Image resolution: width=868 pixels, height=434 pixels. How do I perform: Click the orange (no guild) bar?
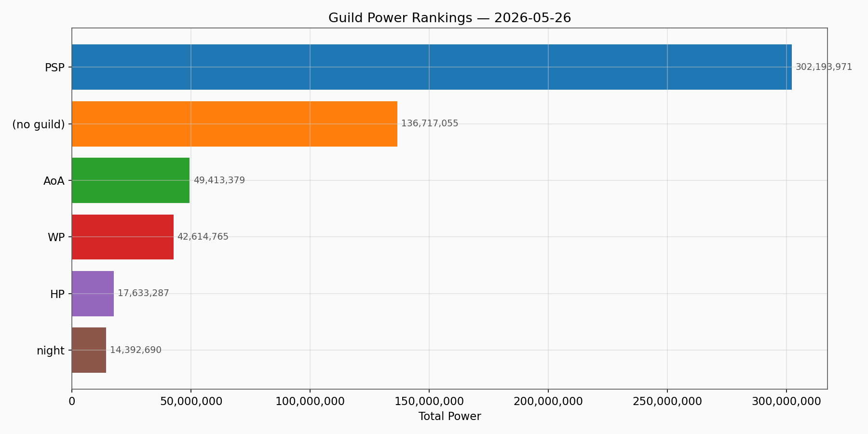click(x=234, y=124)
